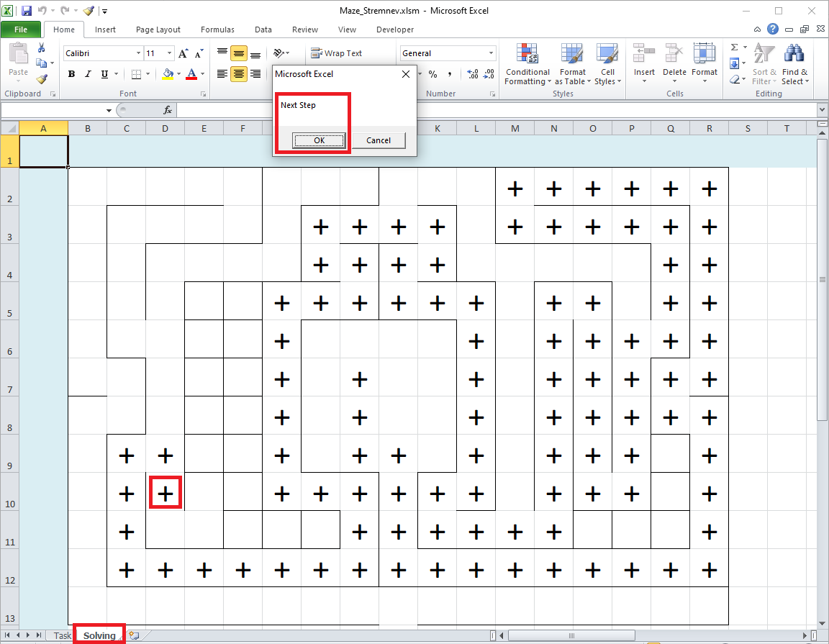The height and width of the screenshot is (644, 829).
Task: Expand the Name Box dropdown
Action: click(x=109, y=110)
